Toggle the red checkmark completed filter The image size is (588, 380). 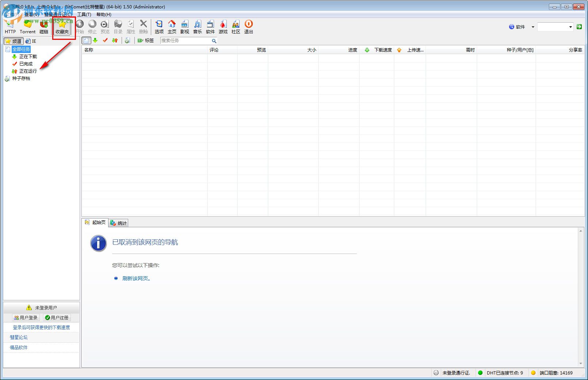(105, 41)
